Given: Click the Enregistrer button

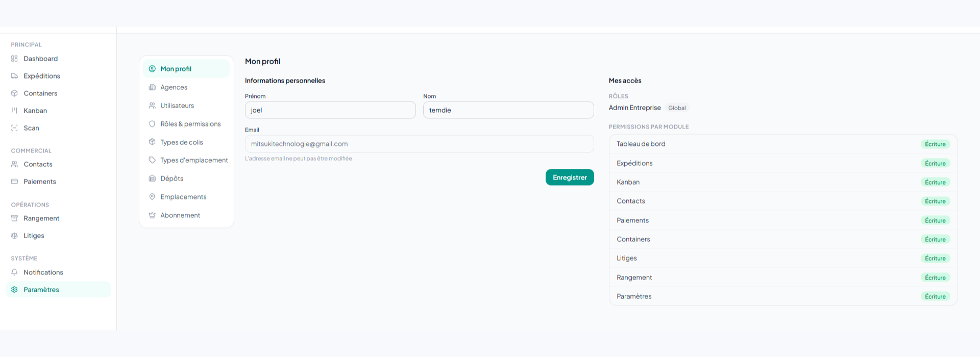Looking at the screenshot, I should [x=570, y=177].
